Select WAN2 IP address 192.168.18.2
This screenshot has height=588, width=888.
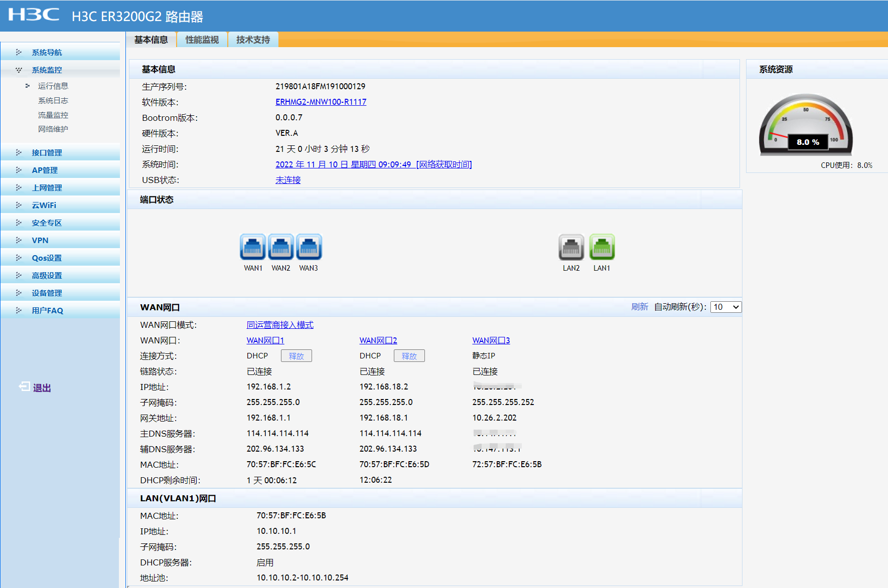pos(384,386)
